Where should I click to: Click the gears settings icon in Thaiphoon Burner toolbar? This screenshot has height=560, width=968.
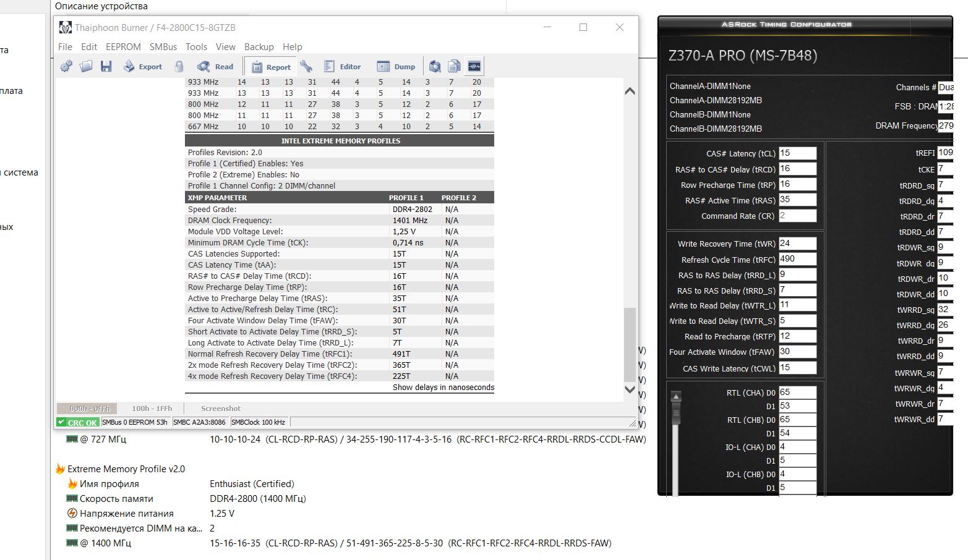point(66,66)
